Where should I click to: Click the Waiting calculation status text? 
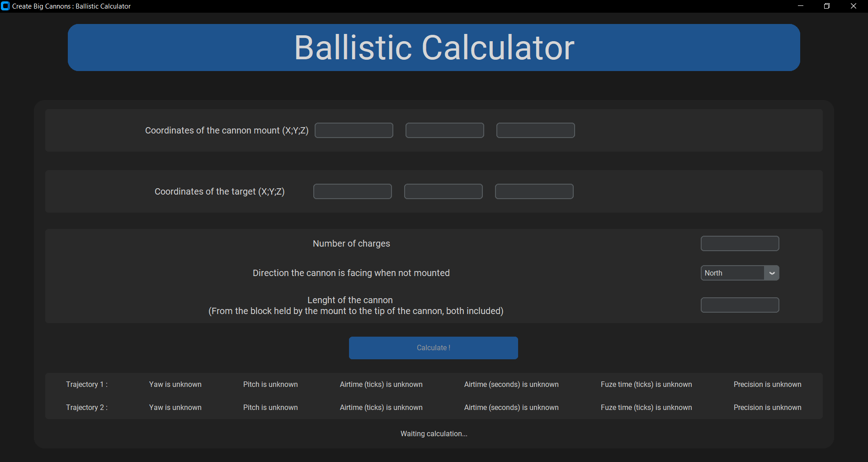(434, 433)
